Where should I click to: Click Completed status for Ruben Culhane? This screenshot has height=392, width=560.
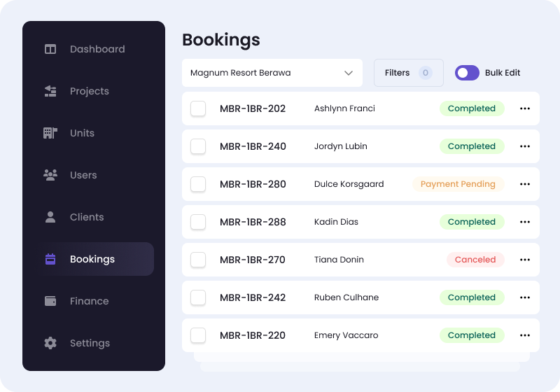click(472, 297)
